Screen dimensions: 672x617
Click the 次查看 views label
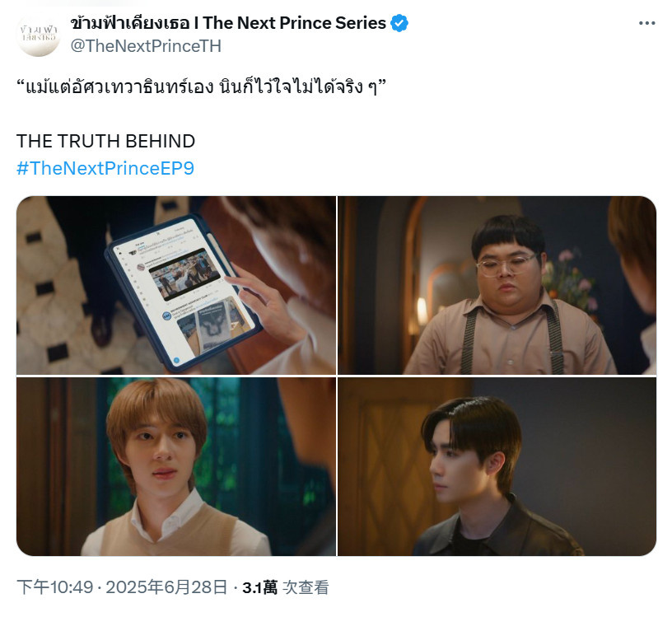click(x=306, y=587)
